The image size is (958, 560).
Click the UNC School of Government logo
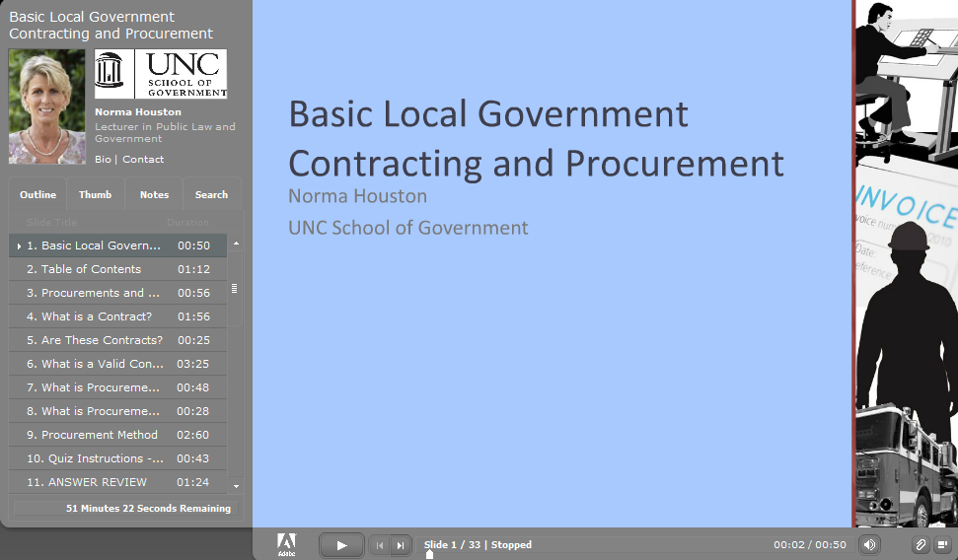point(161,75)
